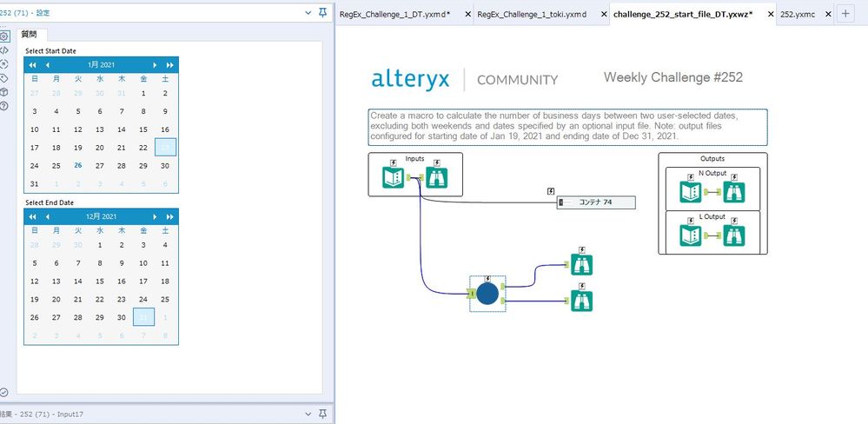Go to next month in Start Date calendar
Screen dimensions: 868x424
click(155, 65)
